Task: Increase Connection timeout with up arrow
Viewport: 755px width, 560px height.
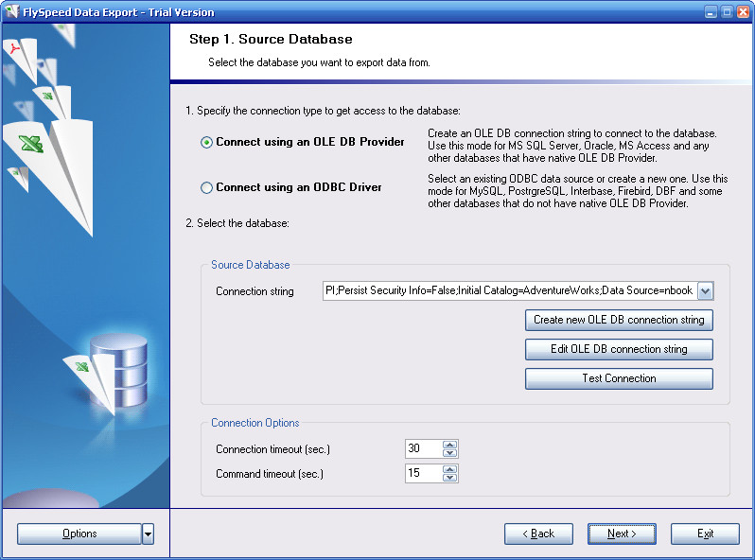Action: (x=449, y=445)
